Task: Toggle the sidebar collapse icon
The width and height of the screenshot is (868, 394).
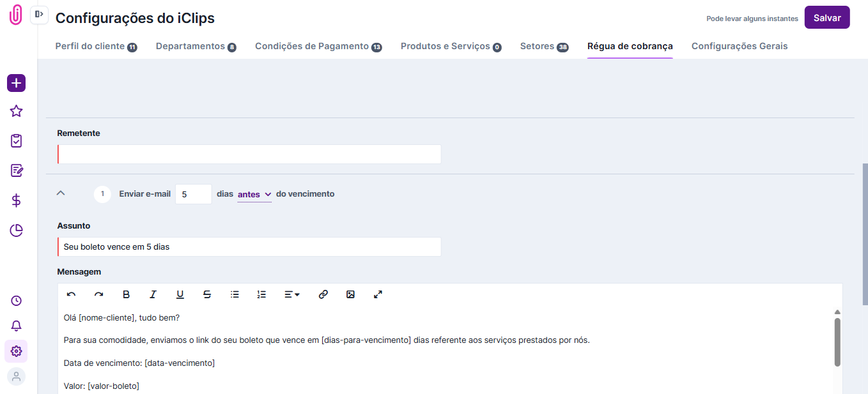Action: (x=39, y=14)
